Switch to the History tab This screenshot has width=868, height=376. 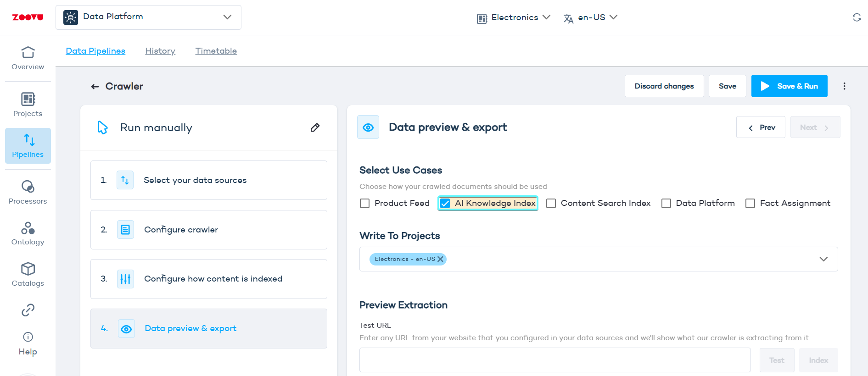click(x=160, y=51)
